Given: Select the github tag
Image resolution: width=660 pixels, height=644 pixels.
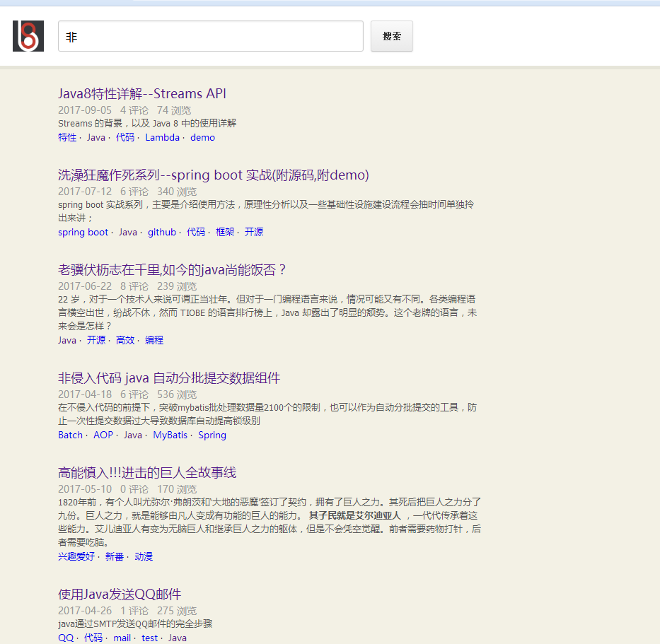Looking at the screenshot, I should [161, 232].
